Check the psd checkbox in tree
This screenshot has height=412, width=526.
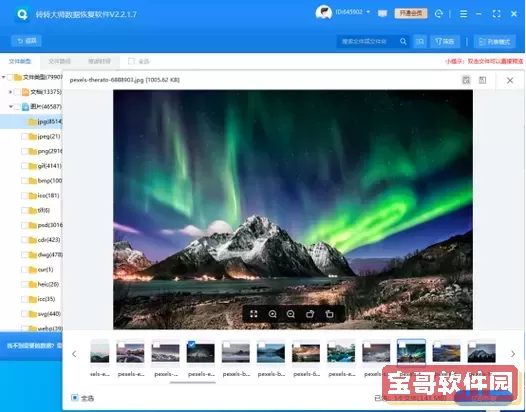[x=24, y=225]
